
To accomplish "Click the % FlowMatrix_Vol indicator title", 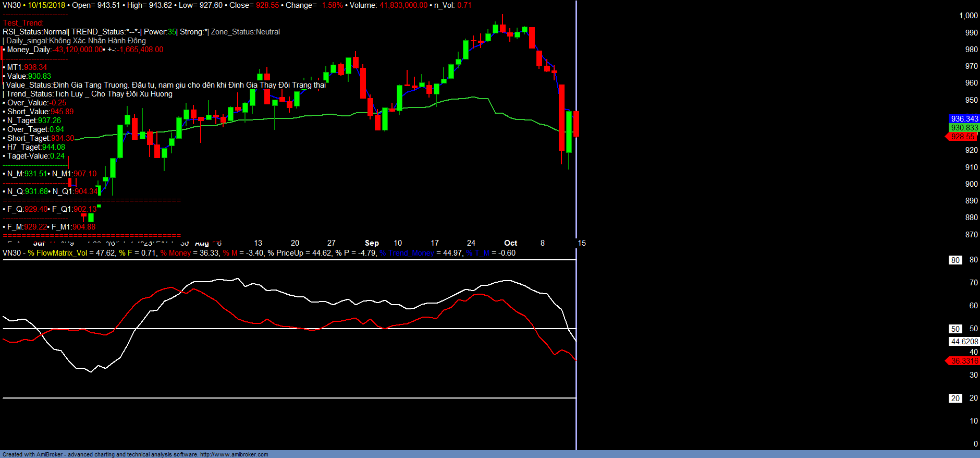I will click(57, 253).
